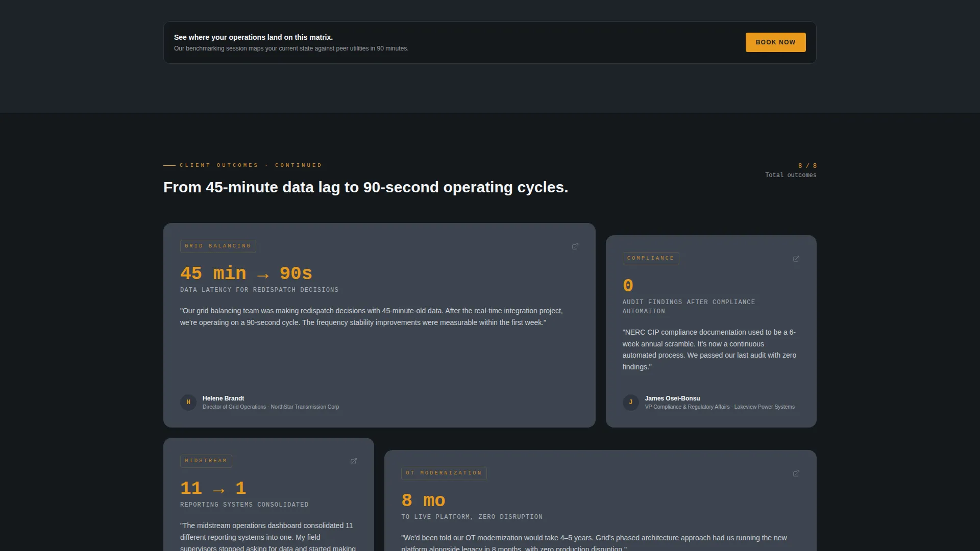Click the COMPLIANCE tag
The height and width of the screenshot is (551, 980).
coord(651,258)
